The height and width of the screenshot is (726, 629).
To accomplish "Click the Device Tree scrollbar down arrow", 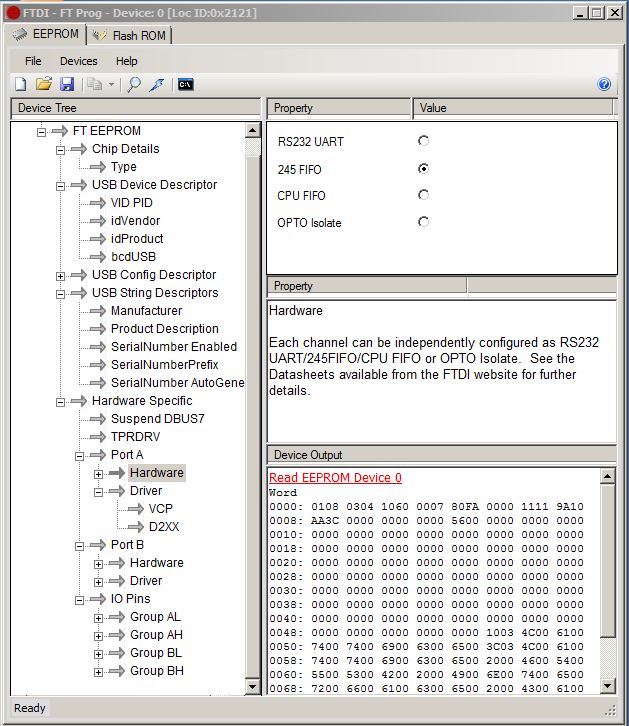I will [252, 687].
